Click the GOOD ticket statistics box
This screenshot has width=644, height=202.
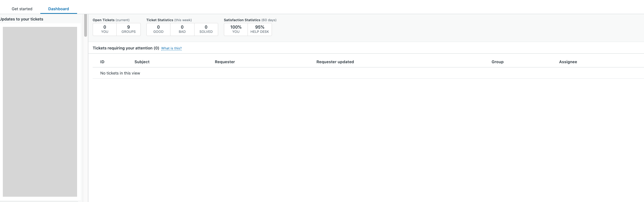pyautogui.click(x=158, y=29)
